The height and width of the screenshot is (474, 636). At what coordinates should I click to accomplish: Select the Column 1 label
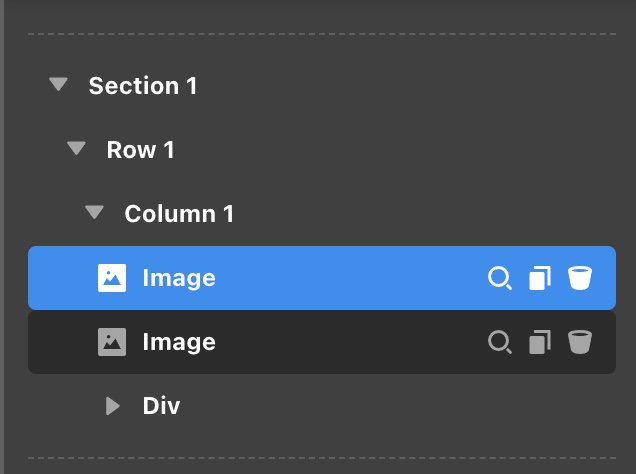click(179, 214)
